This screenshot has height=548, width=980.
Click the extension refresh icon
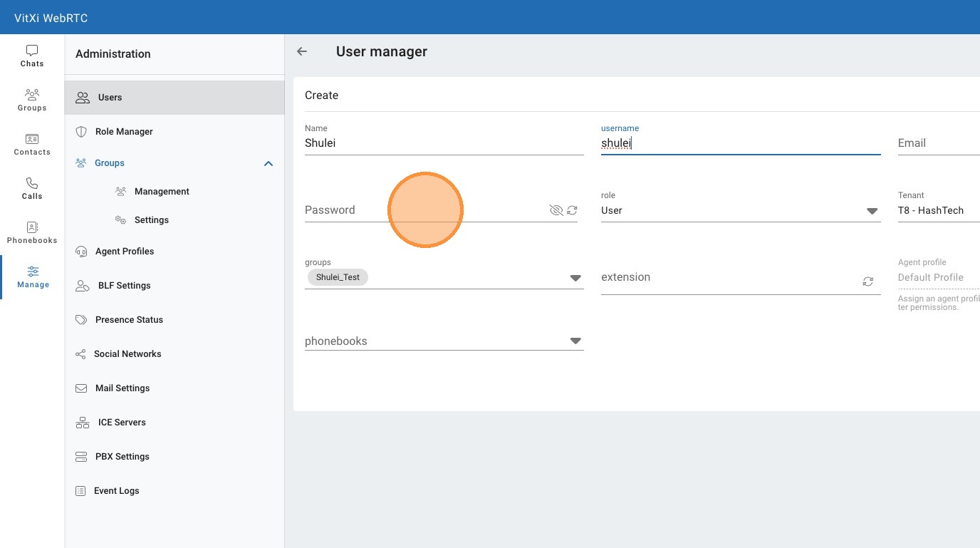point(867,281)
